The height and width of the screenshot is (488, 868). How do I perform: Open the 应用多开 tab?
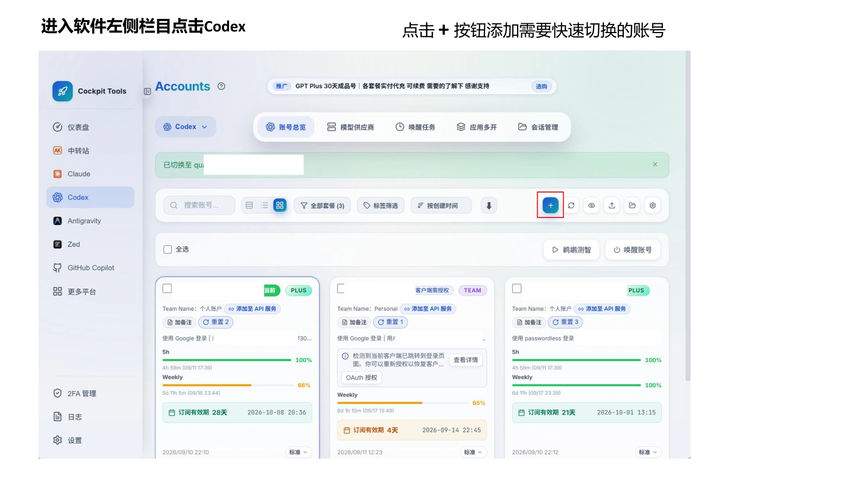coord(477,127)
